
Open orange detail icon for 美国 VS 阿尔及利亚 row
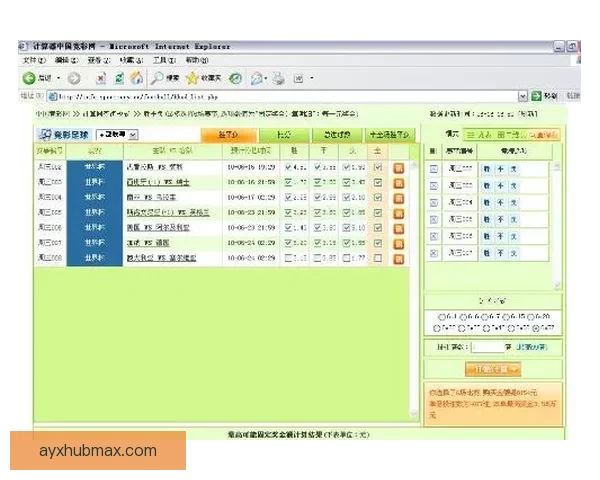click(x=399, y=229)
